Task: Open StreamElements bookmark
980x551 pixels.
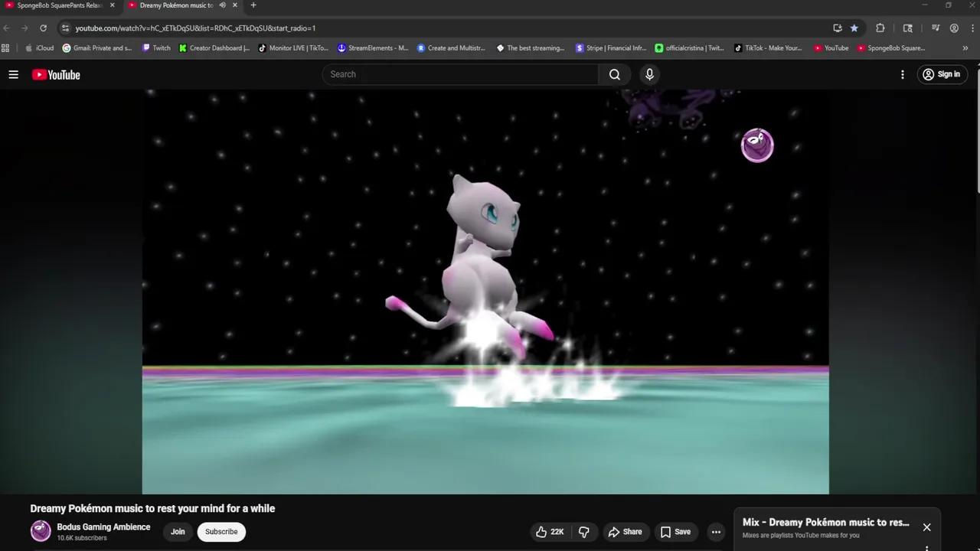Action: (x=373, y=48)
